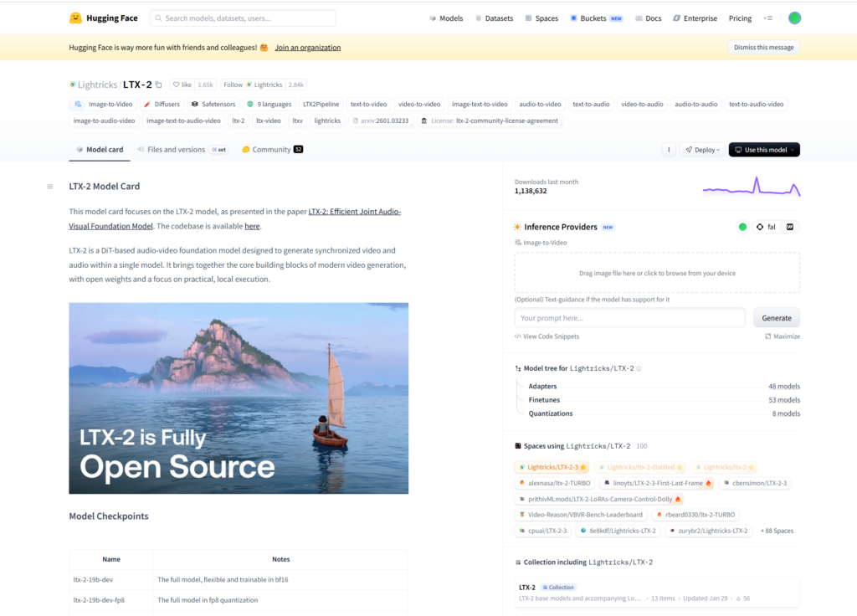Select the fal inference provider
Screen dimensions: 857x616
pos(766,227)
